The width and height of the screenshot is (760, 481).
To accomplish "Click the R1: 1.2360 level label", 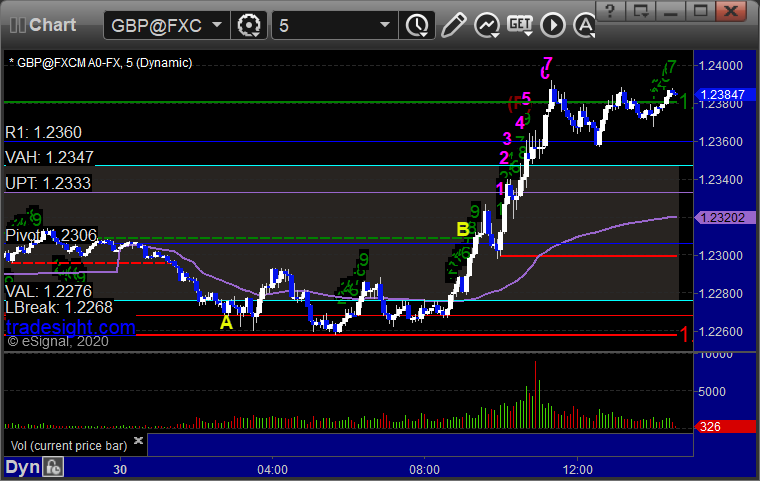I will (44, 132).
